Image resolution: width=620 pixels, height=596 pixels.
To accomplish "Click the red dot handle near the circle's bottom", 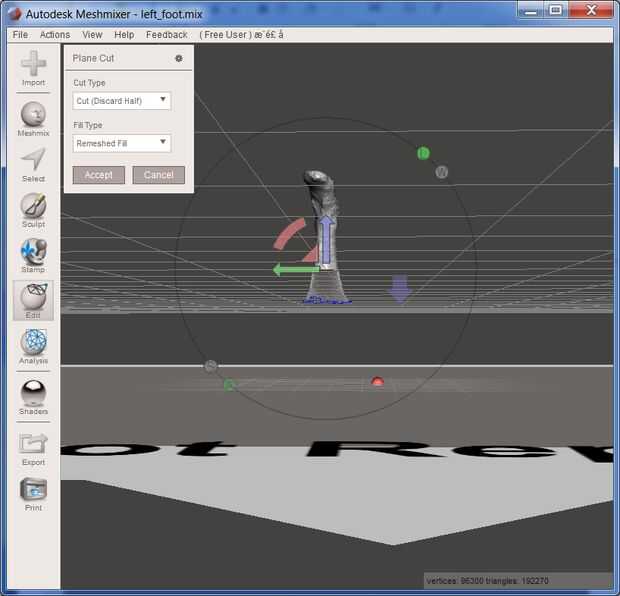I will tap(378, 381).
